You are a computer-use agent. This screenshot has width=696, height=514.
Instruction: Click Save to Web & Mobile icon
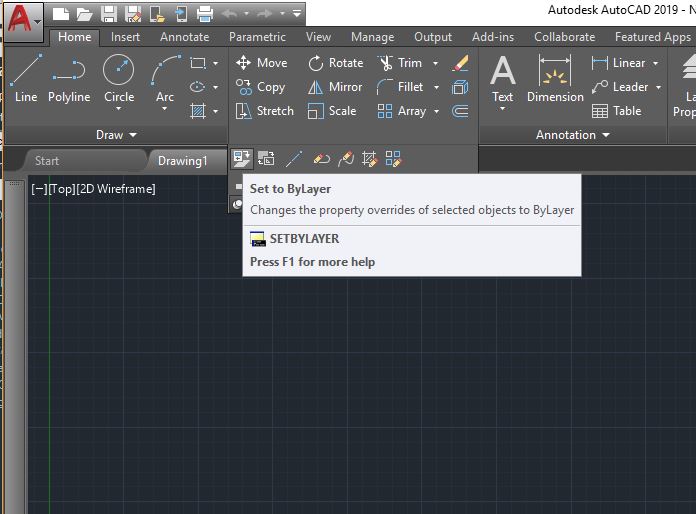181,14
